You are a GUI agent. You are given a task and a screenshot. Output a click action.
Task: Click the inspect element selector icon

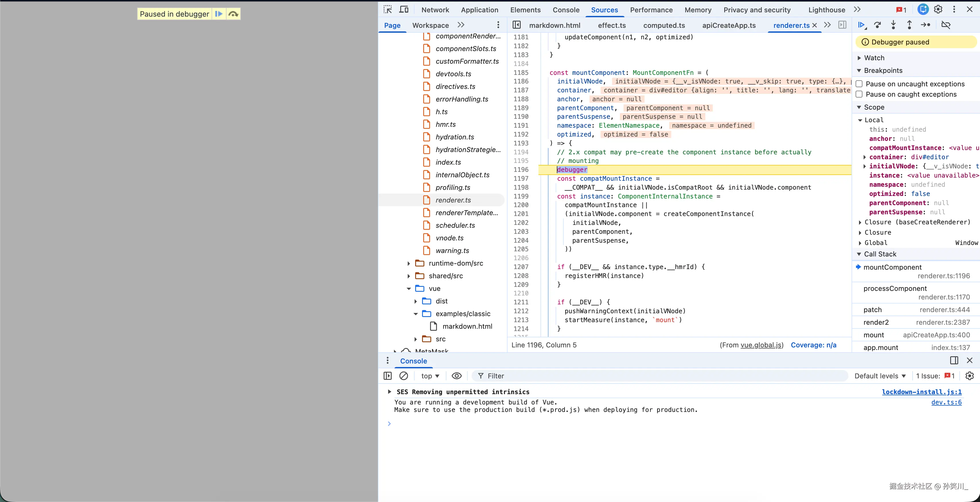388,10
